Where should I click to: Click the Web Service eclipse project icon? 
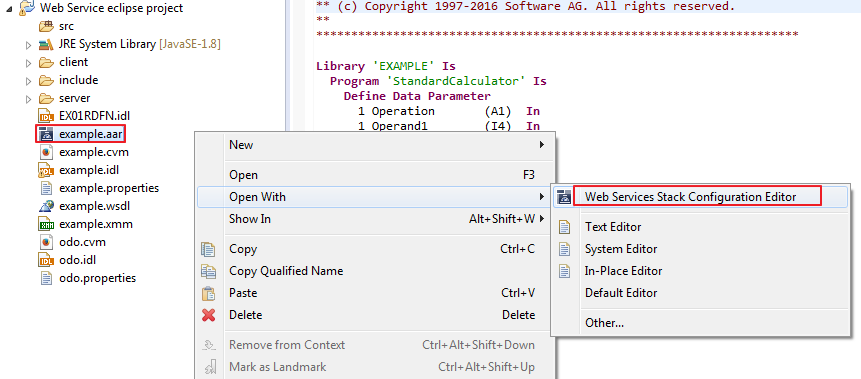pos(27,8)
